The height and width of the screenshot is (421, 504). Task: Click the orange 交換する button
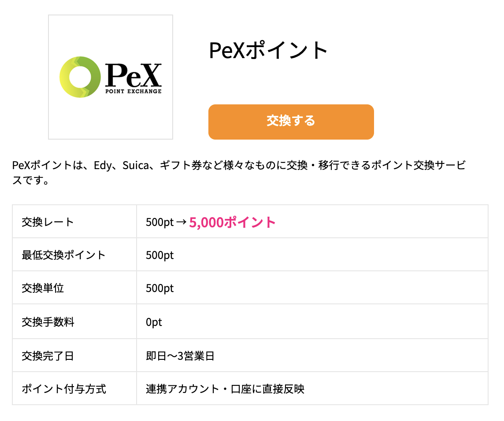click(x=291, y=122)
